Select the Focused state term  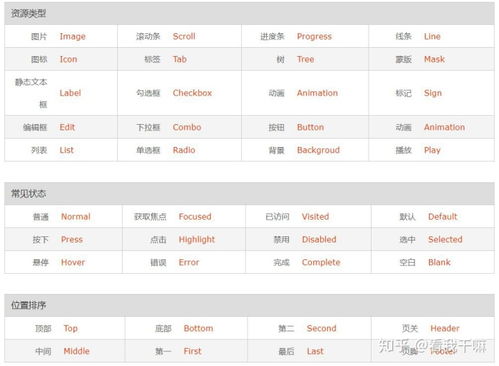click(195, 217)
